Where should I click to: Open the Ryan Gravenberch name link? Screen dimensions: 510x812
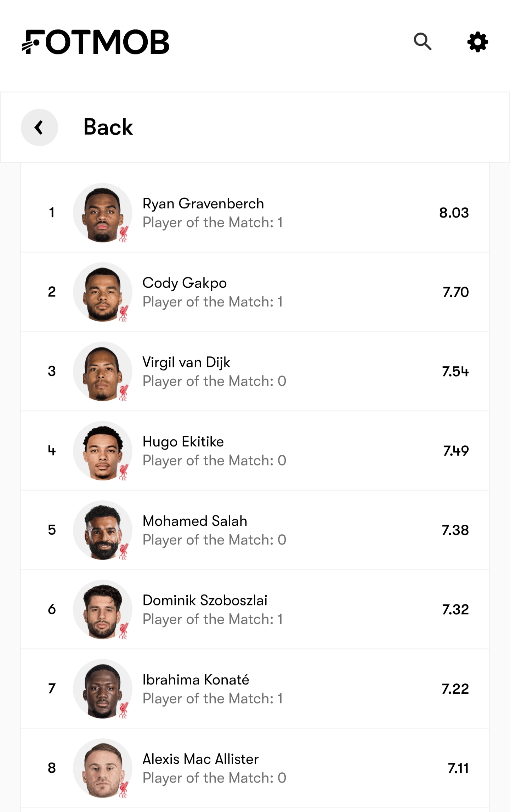203,204
